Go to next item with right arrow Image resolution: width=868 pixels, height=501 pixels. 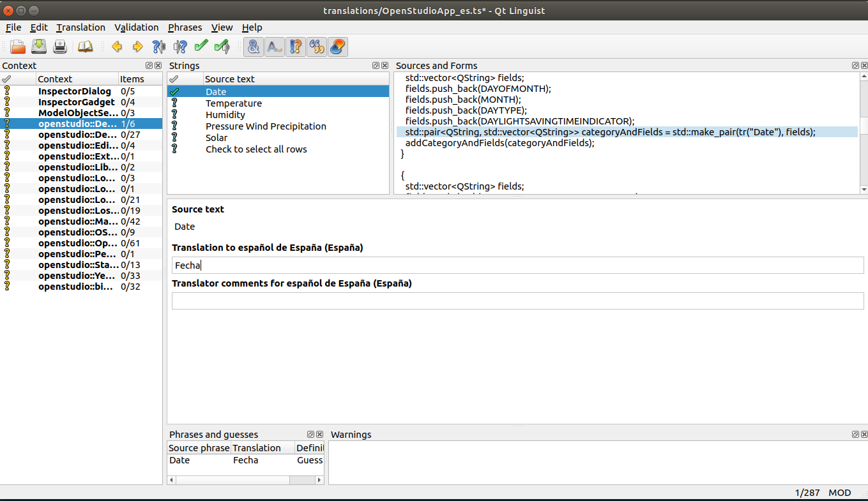137,47
